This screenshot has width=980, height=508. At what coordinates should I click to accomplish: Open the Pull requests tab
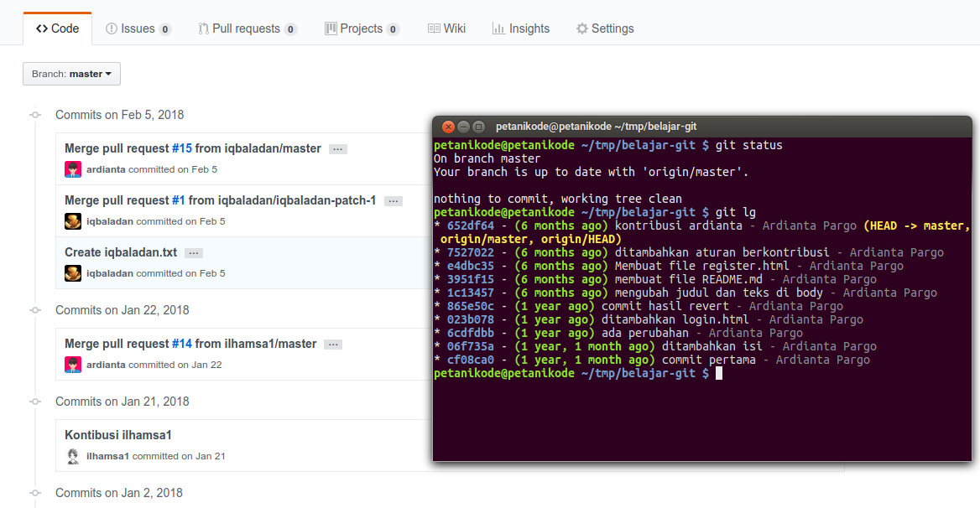247,29
